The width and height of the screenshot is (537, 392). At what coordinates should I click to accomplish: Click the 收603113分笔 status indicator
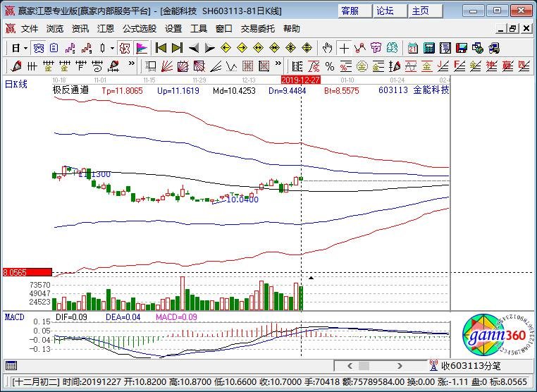click(x=465, y=366)
